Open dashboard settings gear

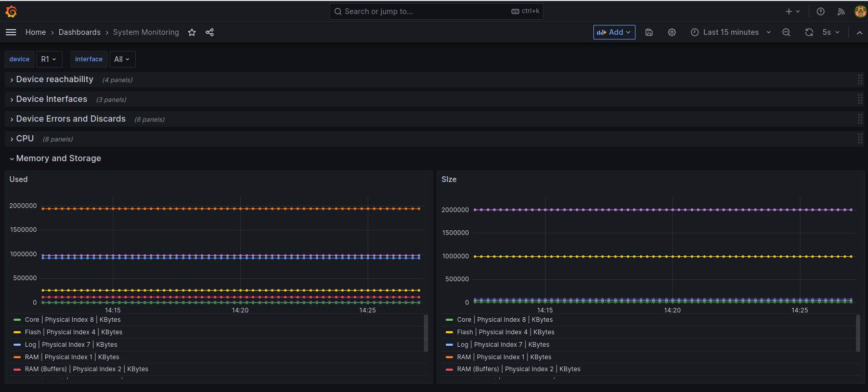(x=672, y=32)
